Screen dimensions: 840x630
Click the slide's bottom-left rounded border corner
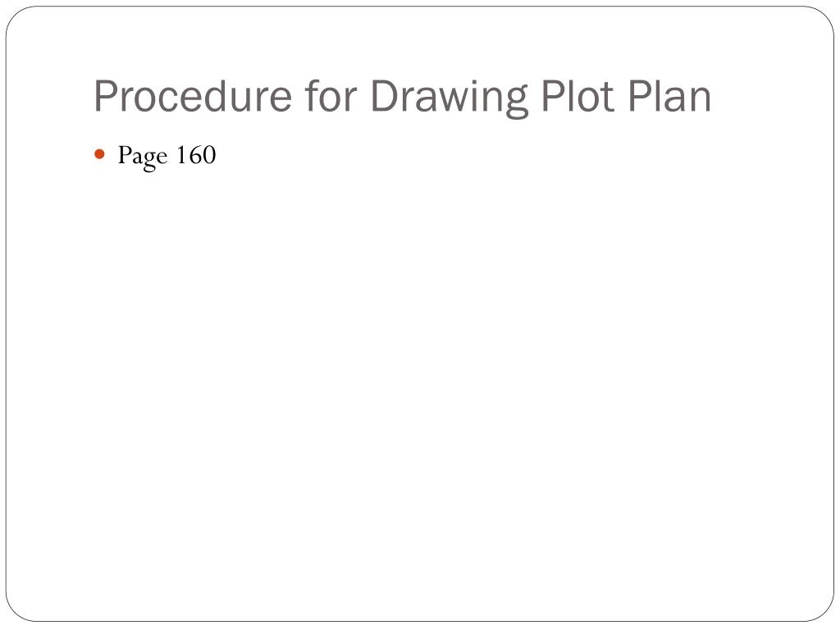click(16, 611)
